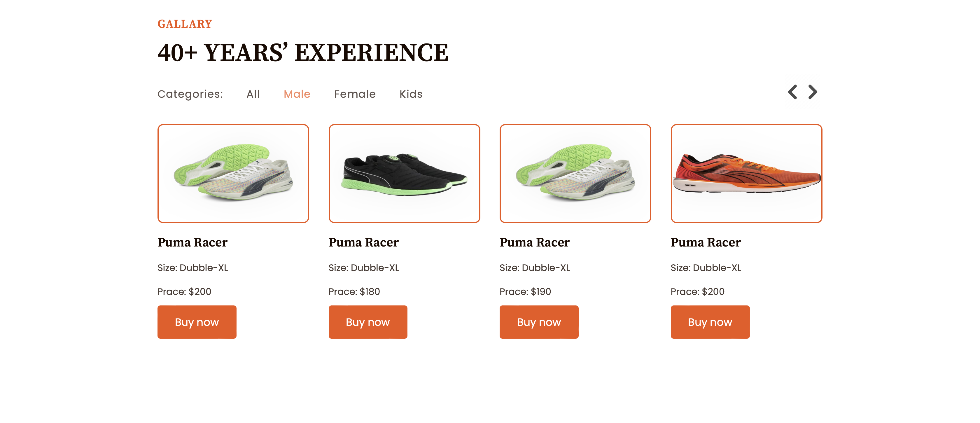The height and width of the screenshot is (423, 980).
Task: Buy now the $190 shoe
Action: click(539, 322)
